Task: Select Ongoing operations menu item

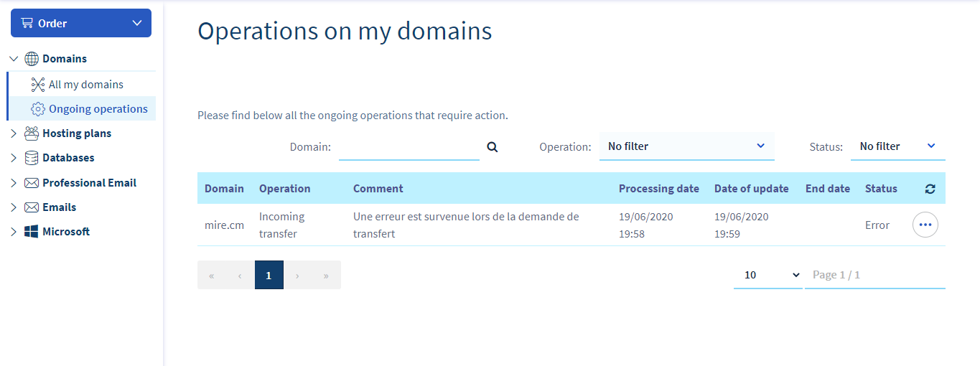Action: pyautogui.click(x=98, y=109)
